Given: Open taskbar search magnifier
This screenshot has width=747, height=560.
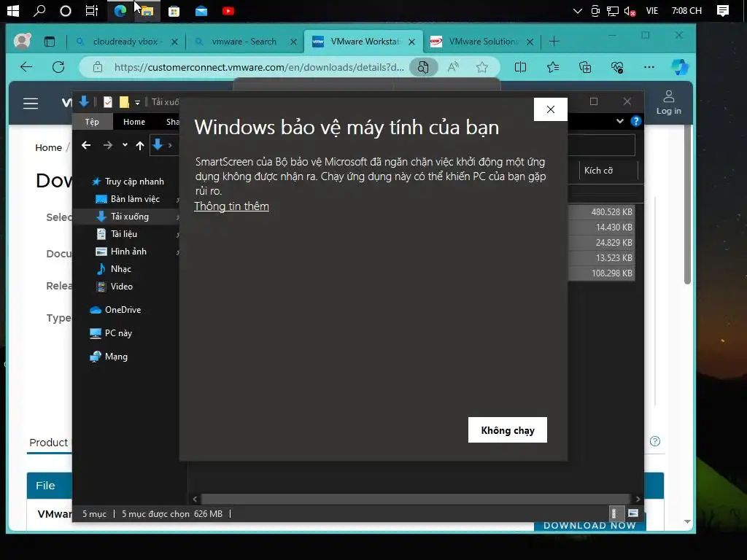Looking at the screenshot, I should pyautogui.click(x=39, y=10).
